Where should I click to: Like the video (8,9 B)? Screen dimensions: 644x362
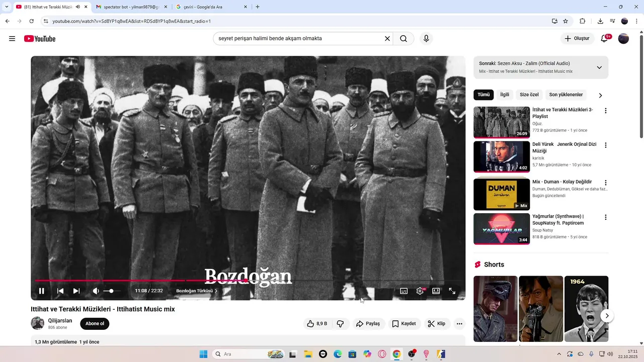(317, 324)
